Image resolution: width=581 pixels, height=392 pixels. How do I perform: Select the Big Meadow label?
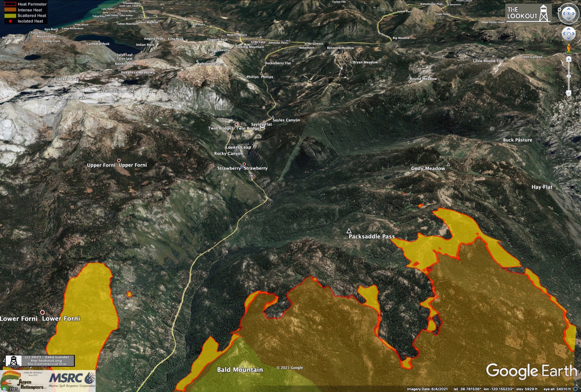(401, 38)
